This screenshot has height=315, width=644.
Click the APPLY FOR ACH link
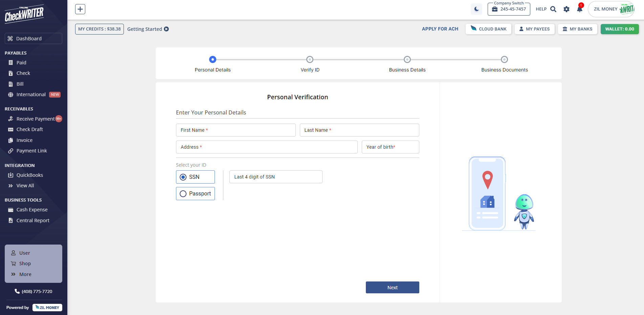[440, 29]
